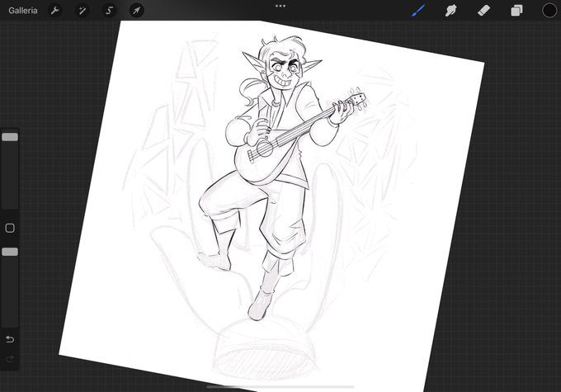Tap the square Modify button in sidebar
Screen dimensions: 561x392
click(10, 228)
